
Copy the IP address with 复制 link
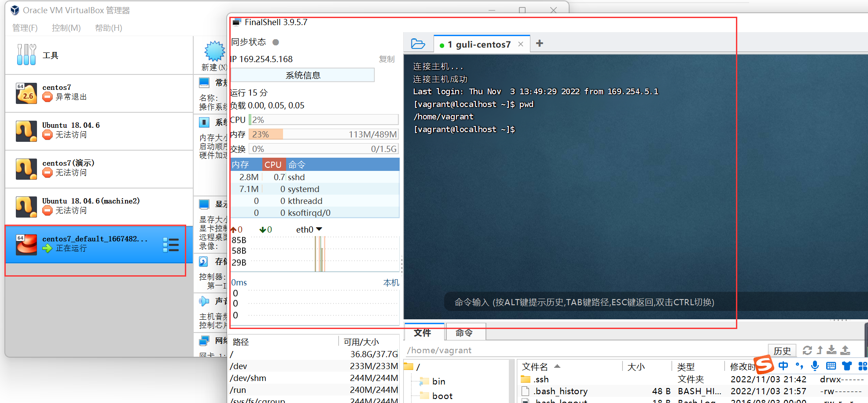click(x=387, y=59)
